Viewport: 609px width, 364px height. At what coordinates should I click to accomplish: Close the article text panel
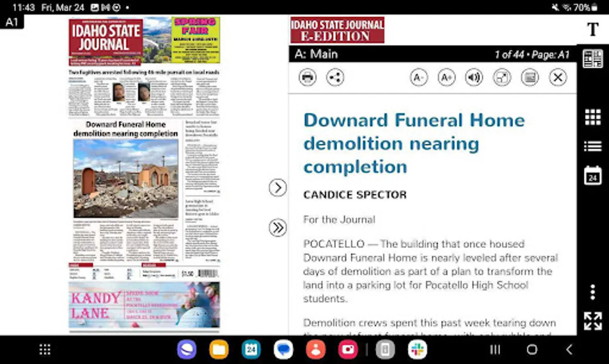[558, 77]
